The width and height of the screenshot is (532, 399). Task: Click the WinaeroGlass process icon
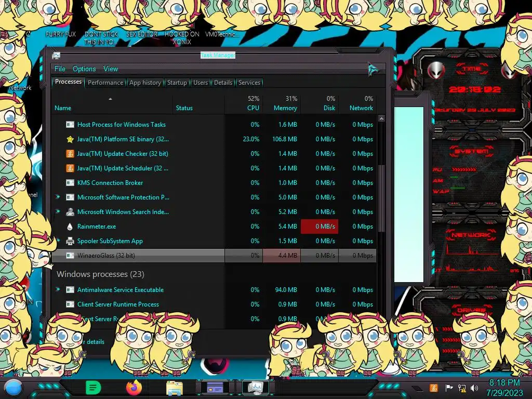coord(70,256)
